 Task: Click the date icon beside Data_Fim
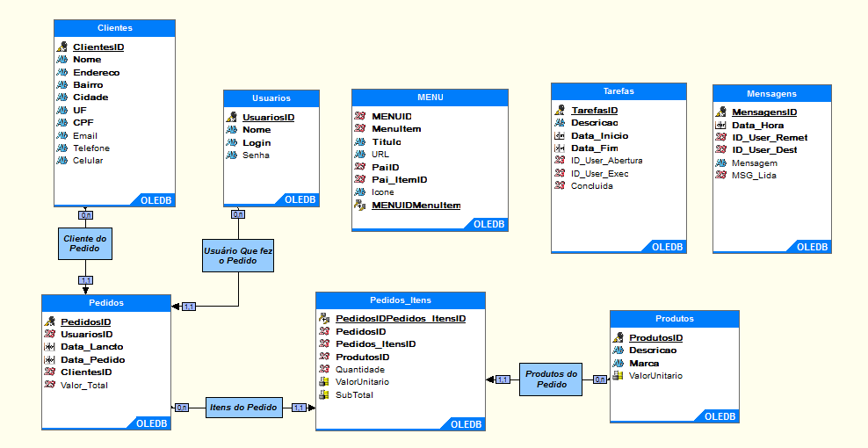point(560,148)
